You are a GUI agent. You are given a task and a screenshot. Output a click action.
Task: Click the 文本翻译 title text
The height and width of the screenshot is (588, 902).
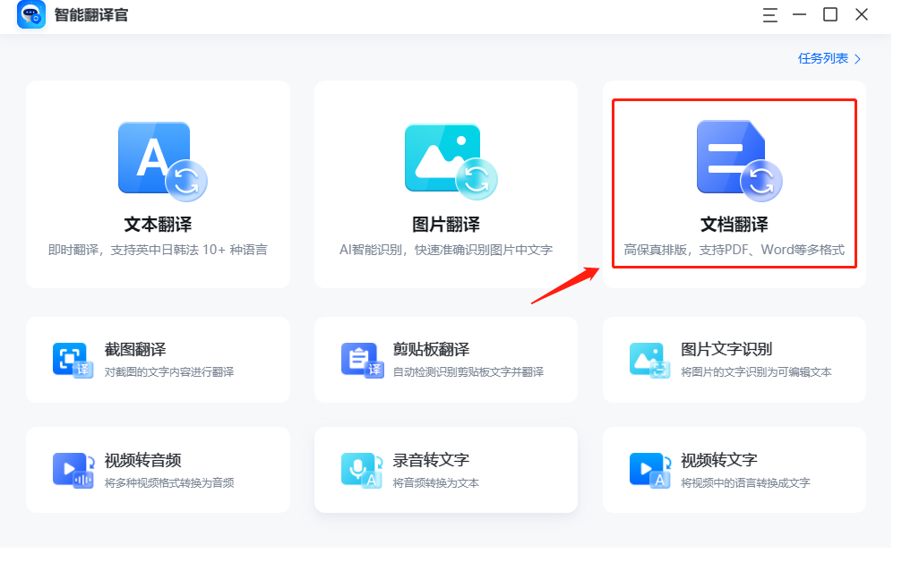159,224
